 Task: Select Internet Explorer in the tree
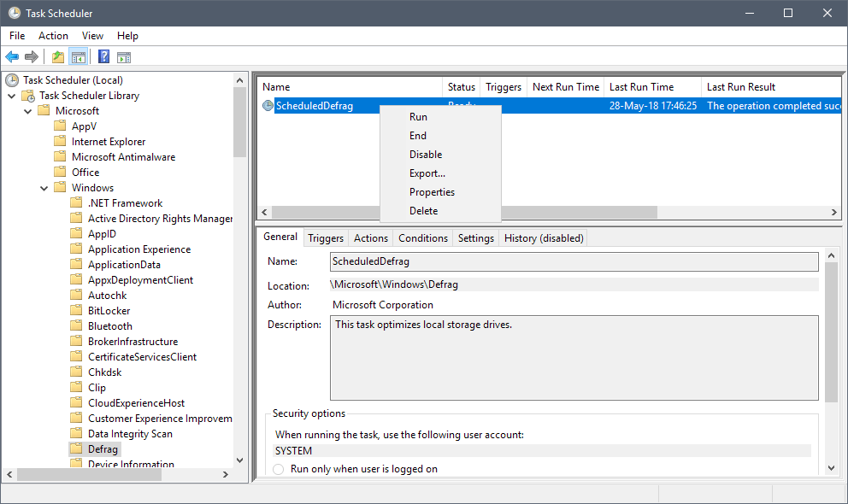point(109,142)
